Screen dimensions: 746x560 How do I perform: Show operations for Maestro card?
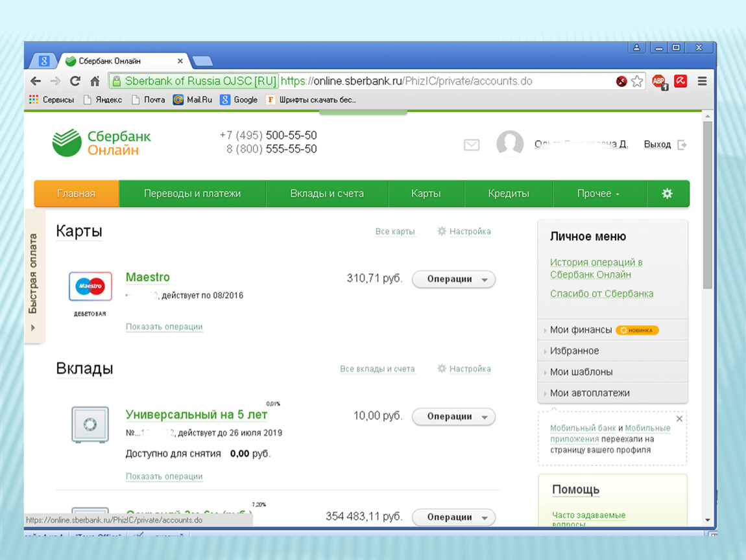coord(164,327)
